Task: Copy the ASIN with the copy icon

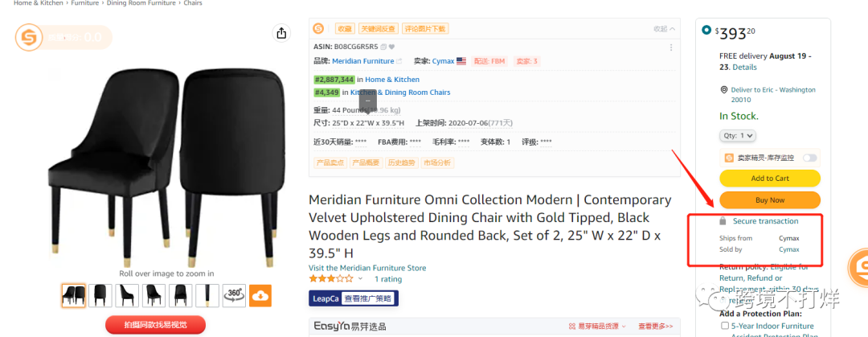Action: pos(383,47)
